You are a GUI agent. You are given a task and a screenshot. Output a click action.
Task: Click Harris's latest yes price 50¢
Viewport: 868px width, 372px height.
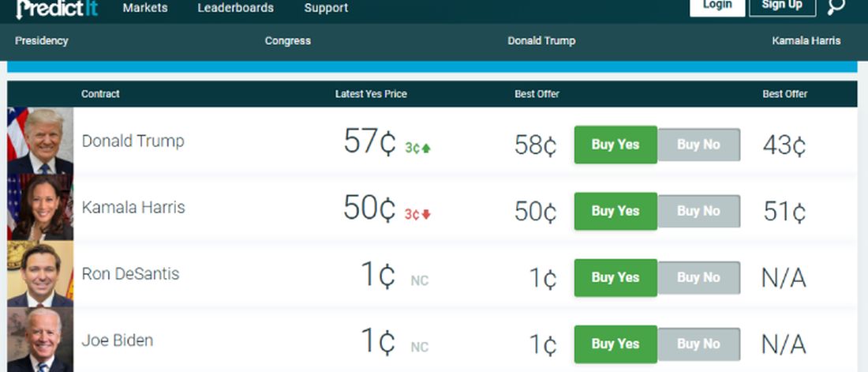point(370,209)
